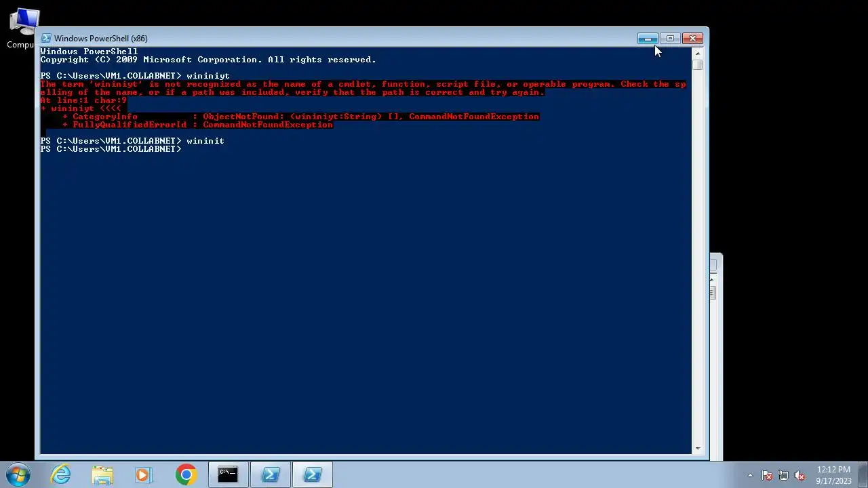Click the 'At line:1 char:9' error text
The width and height of the screenshot is (868, 488).
[x=83, y=100]
